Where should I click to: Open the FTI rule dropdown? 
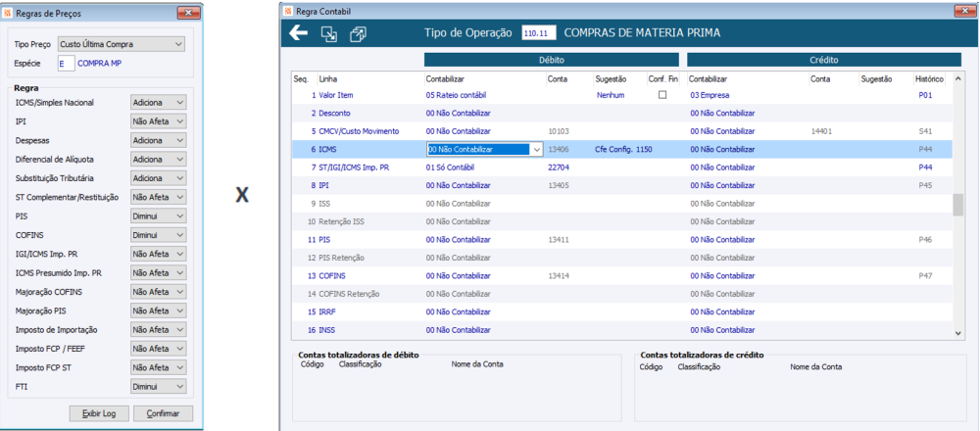[x=158, y=387]
